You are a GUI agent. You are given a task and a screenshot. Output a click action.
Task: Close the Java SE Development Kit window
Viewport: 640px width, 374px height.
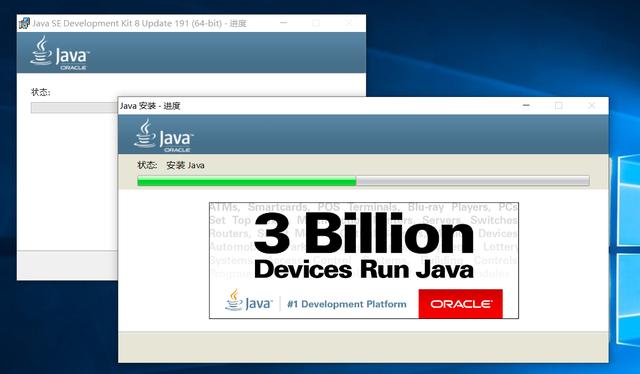(348, 23)
